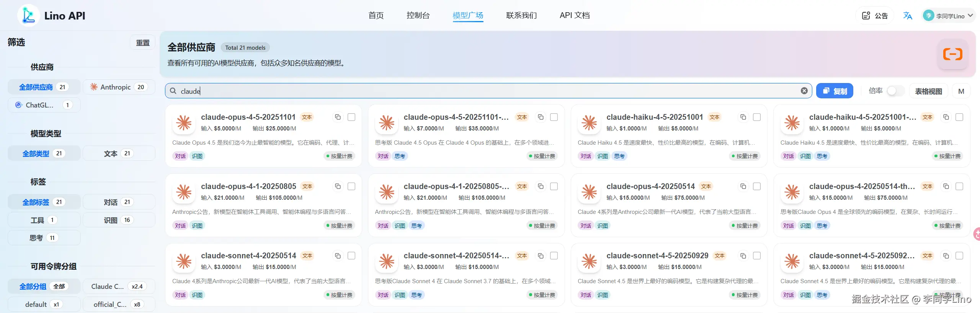Toggle the 倍率 switch
Viewport: 980px width, 313px height.
pos(895,91)
